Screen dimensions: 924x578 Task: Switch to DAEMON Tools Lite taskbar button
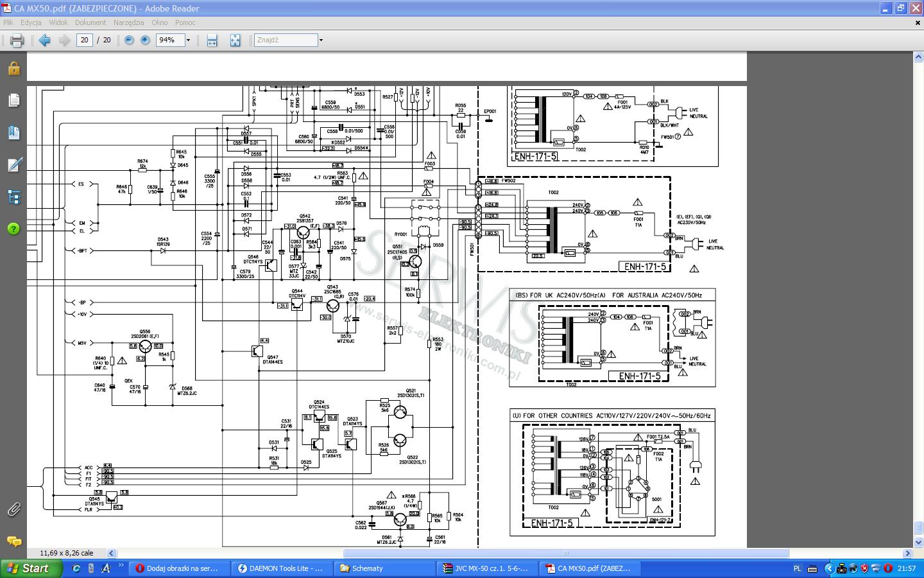(x=280, y=568)
